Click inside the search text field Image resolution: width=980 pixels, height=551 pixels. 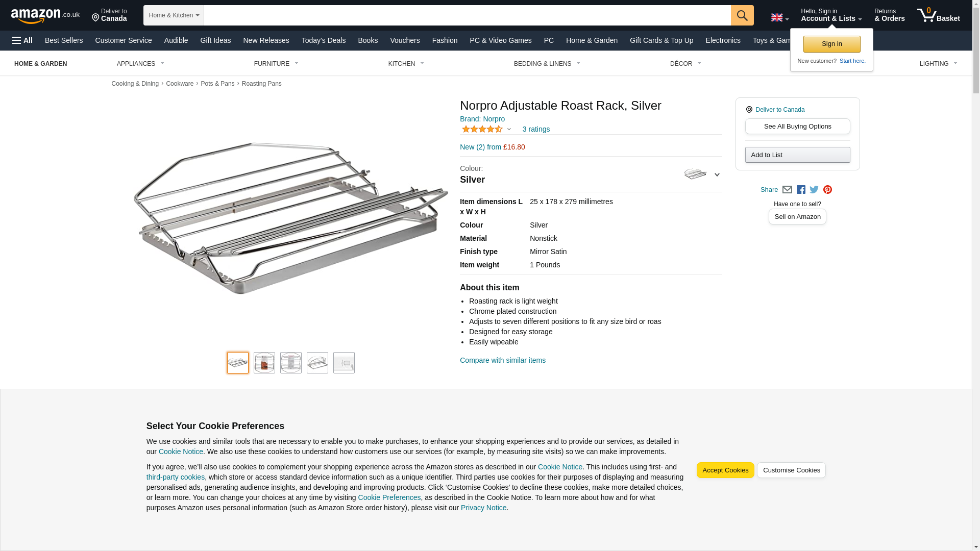pyautogui.click(x=467, y=15)
